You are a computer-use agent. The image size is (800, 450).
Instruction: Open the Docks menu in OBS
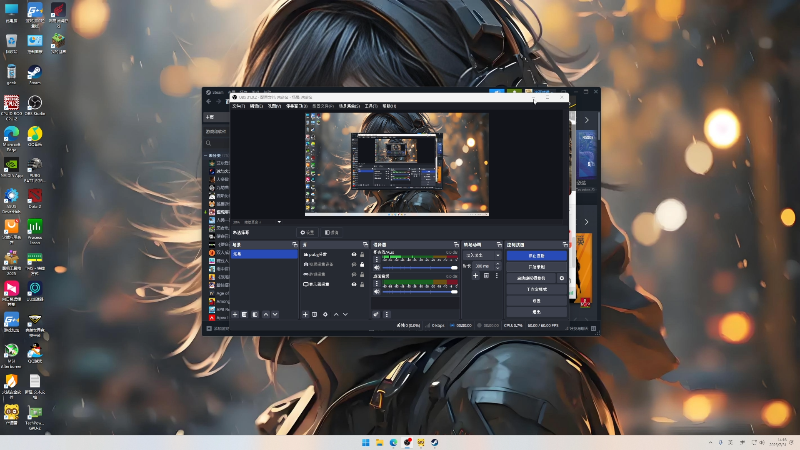click(296, 106)
